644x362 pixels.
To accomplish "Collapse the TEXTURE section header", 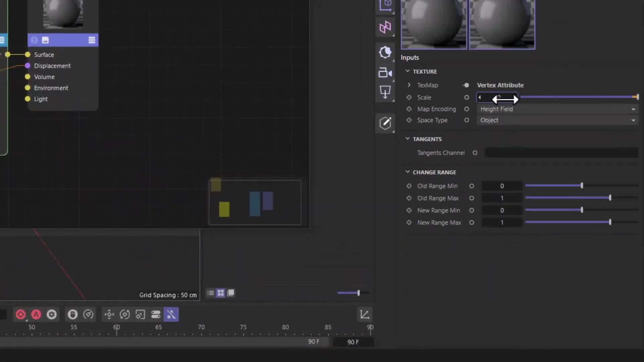I will pyautogui.click(x=408, y=71).
